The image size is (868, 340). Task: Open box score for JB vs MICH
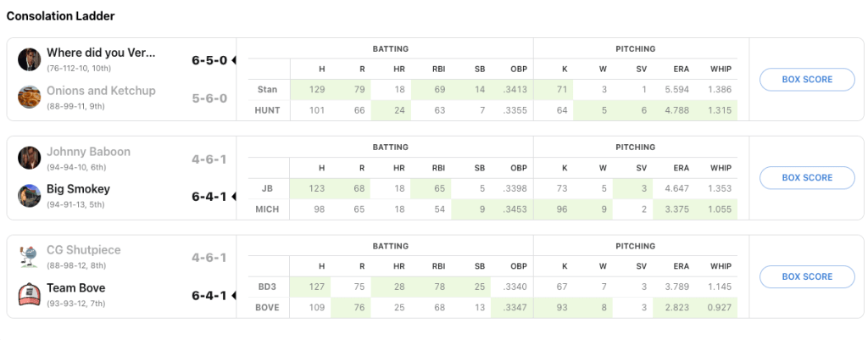807,178
